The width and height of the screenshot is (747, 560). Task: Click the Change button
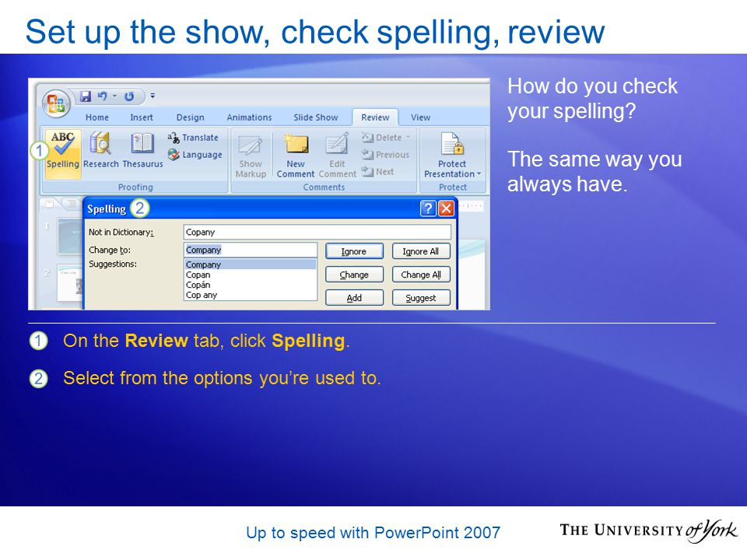click(354, 275)
